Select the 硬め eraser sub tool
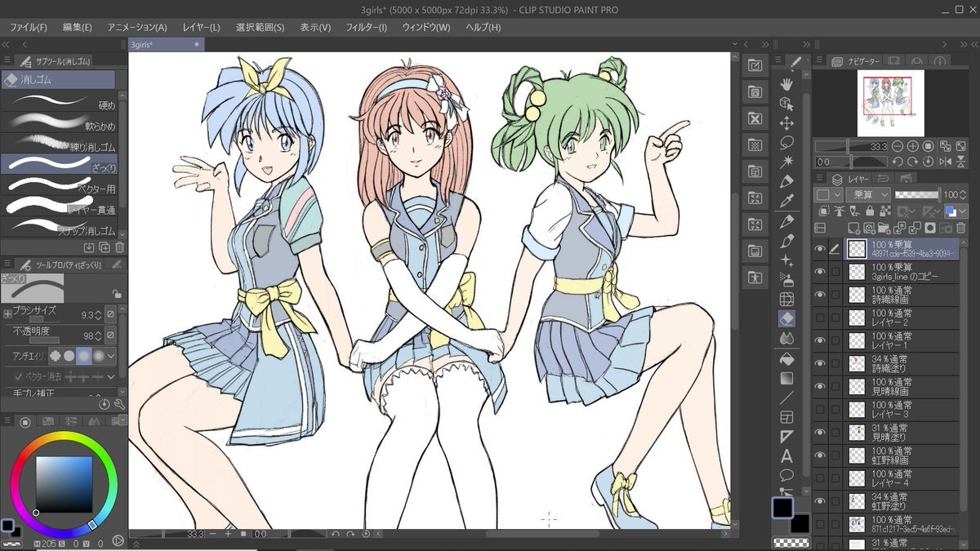 coord(59,100)
